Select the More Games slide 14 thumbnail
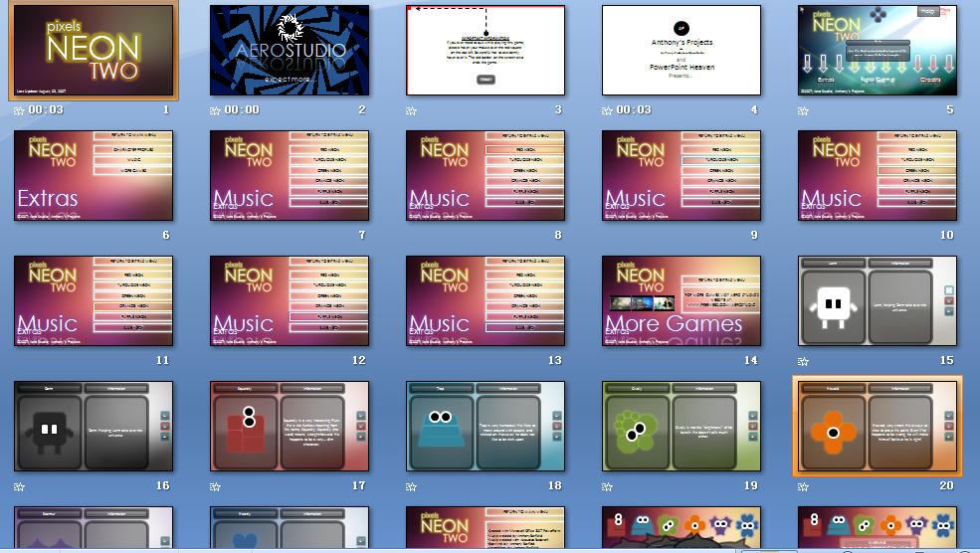Image resolution: width=980 pixels, height=553 pixels. pos(682,300)
